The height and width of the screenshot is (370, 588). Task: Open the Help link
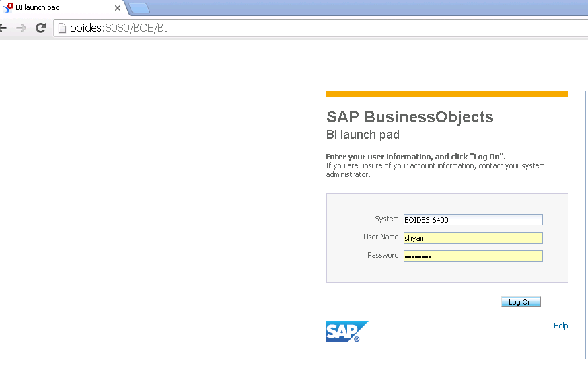560,326
